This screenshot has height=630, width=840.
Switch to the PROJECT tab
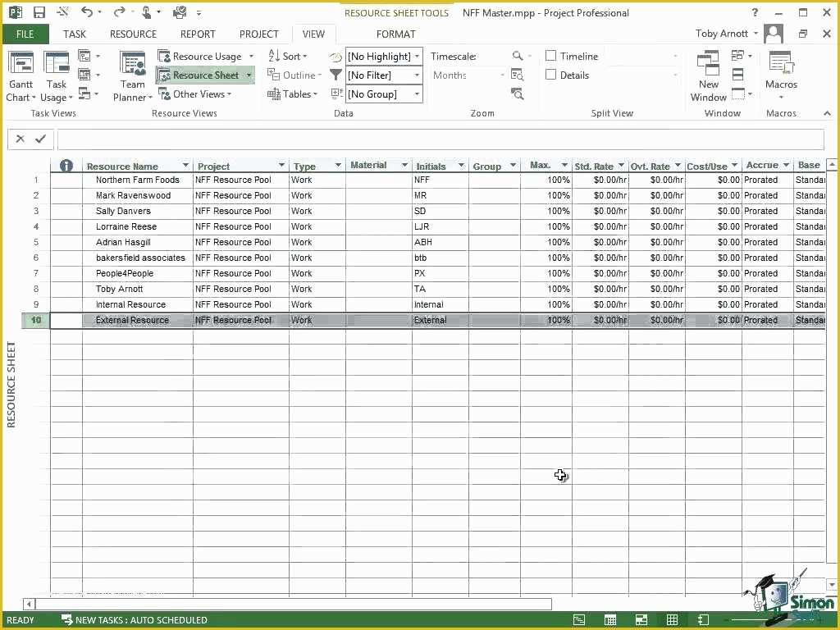[x=258, y=34]
